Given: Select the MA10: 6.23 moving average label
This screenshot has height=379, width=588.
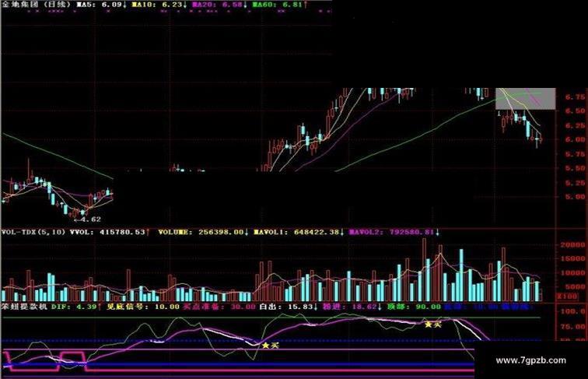Looking at the screenshot, I should tap(159, 5).
